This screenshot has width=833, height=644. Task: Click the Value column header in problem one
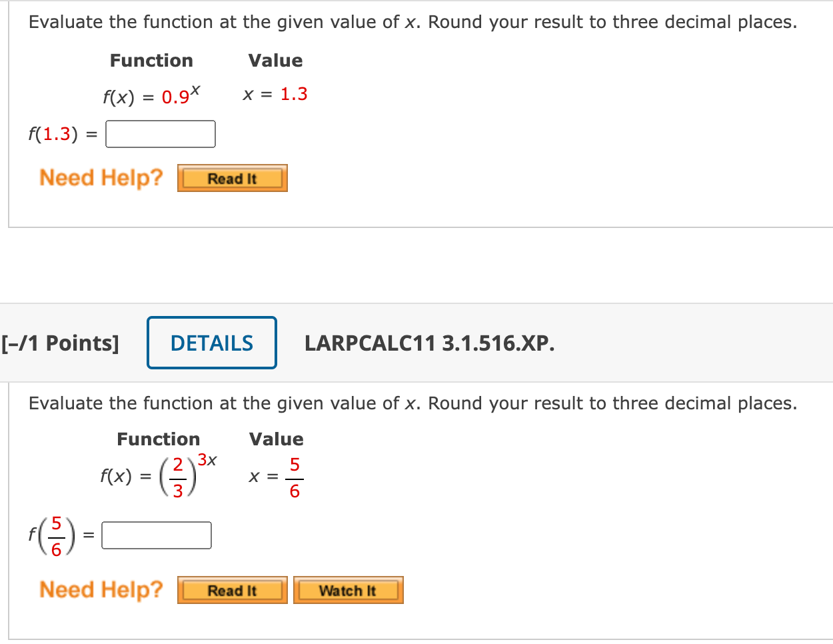pyautogui.click(x=275, y=60)
